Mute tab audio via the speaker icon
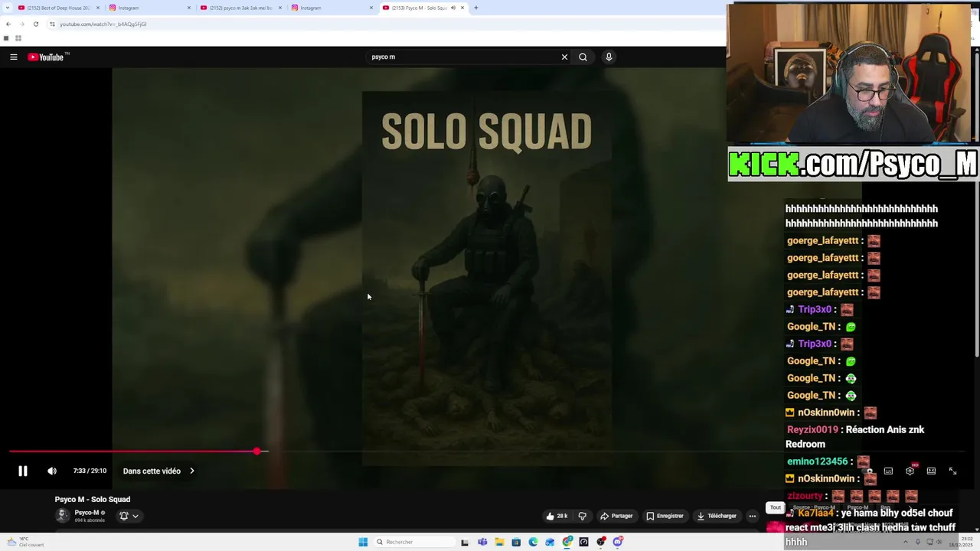This screenshot has width=980, height=551. point(452,8)
